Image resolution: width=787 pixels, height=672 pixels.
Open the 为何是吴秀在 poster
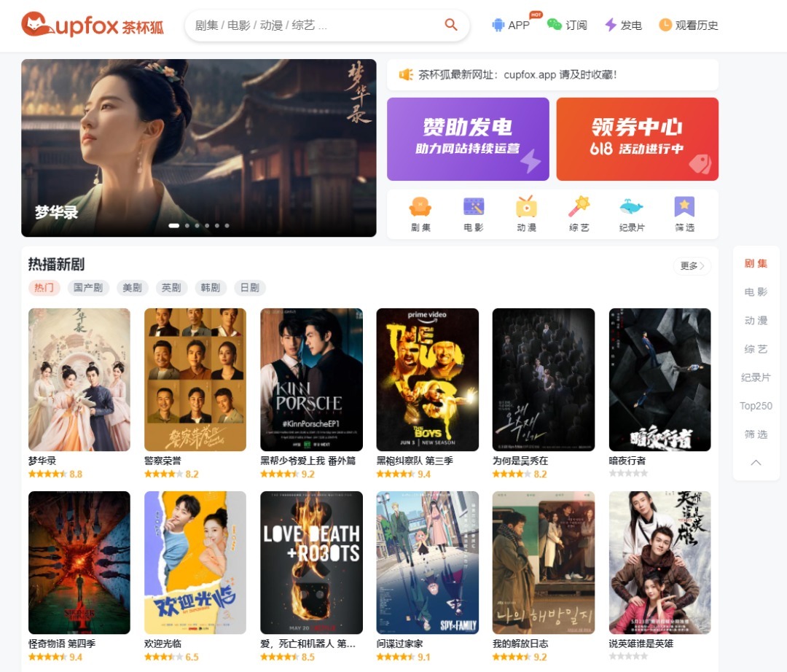[x=544, y=380]
